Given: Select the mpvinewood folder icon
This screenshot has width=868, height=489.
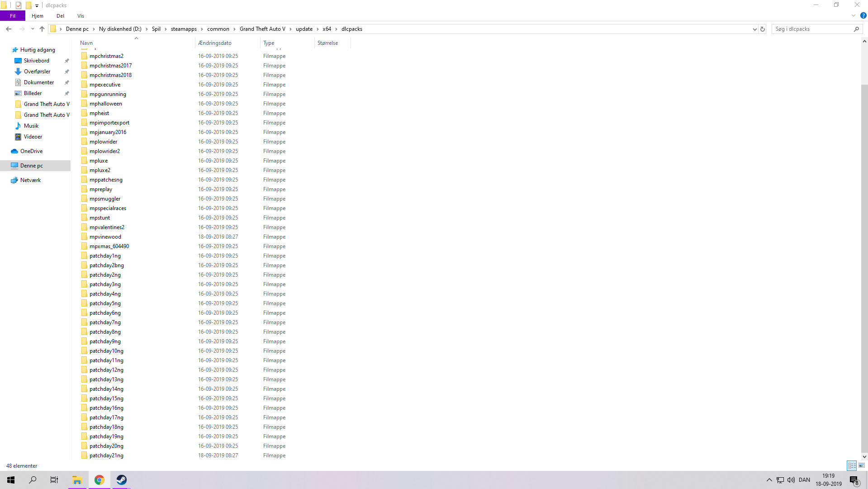Looking at the screenshot, I should point(84,237).
